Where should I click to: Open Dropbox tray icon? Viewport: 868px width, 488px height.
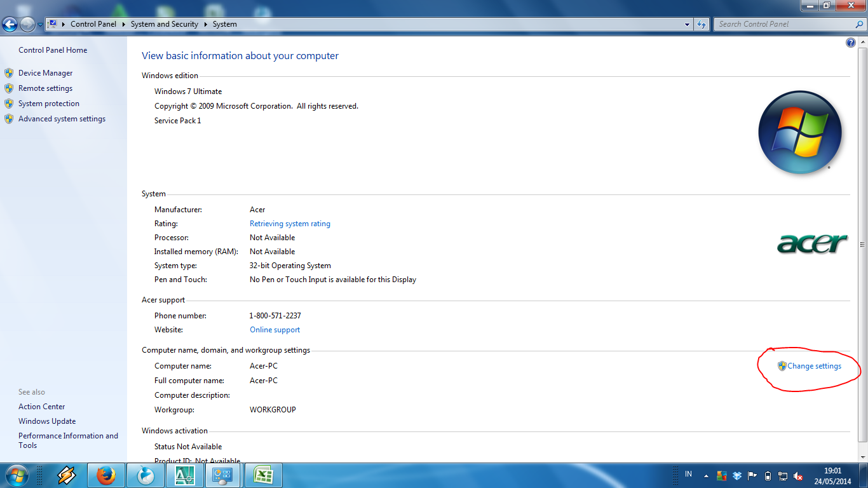pos(736,476)
